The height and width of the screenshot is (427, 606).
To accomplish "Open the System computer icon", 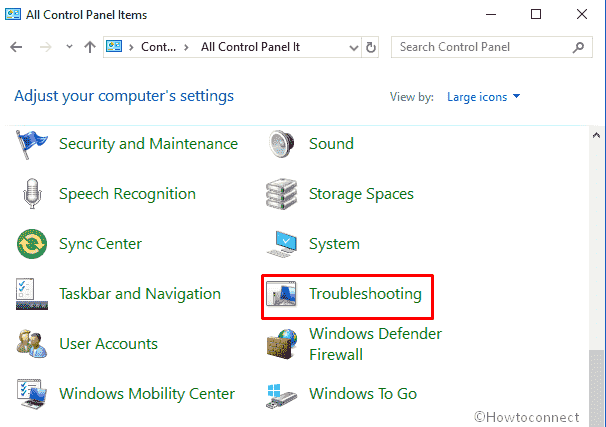I will pos(282,244).
